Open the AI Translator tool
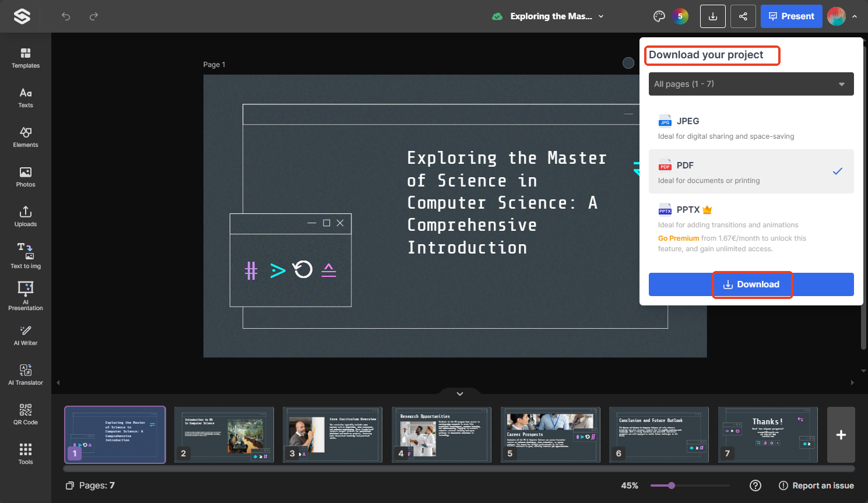The height and width of the screenshot is (503, 868). [26, 375]
